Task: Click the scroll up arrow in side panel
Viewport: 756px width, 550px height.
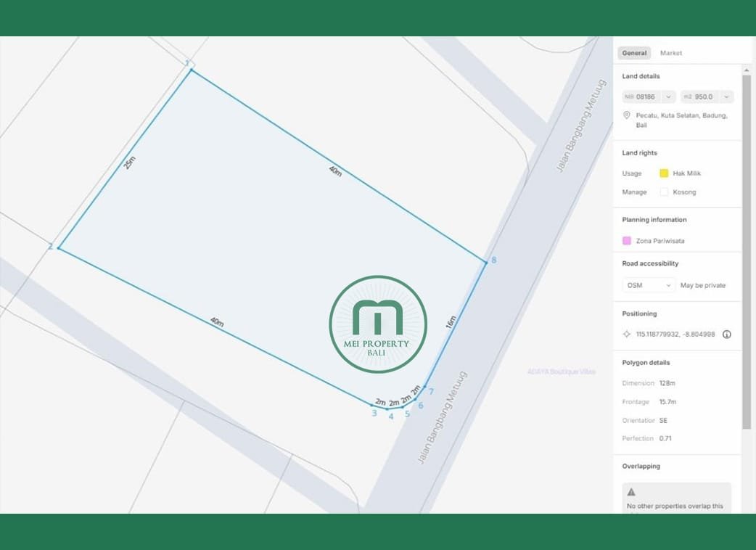Action: [x=747, y=70]
